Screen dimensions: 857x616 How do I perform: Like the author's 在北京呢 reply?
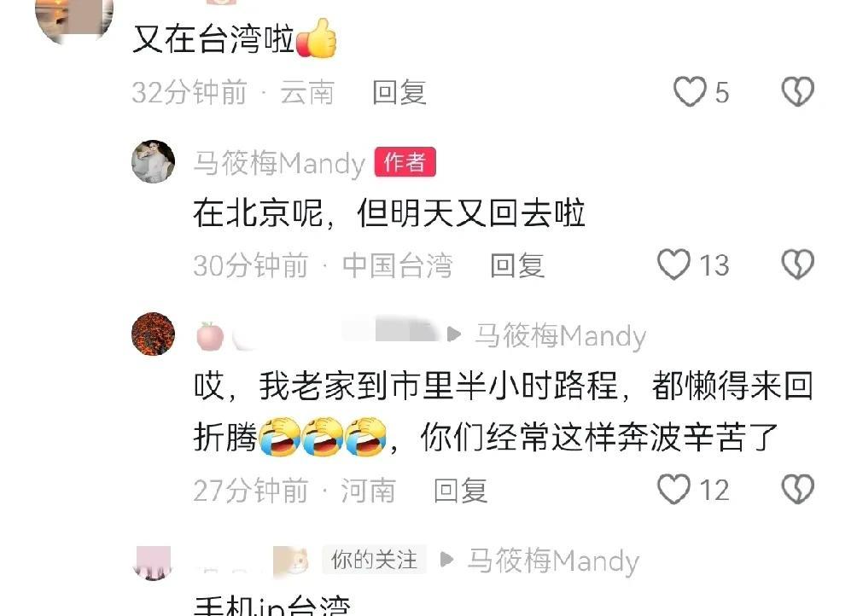click(673, 264)
